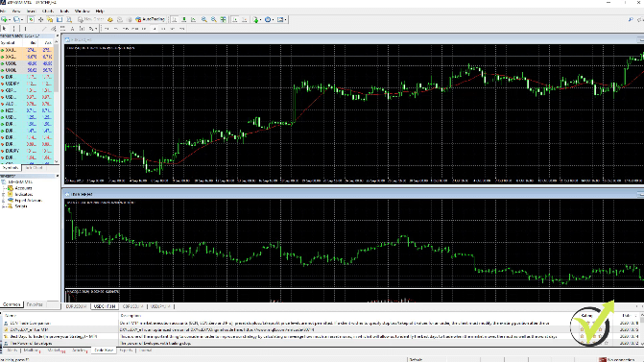
Task: Toggle the AutoTrading button
Action: [151, 19]
